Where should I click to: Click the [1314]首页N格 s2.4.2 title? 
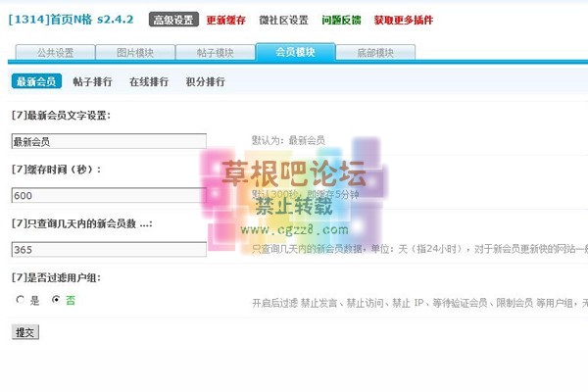[x=71, y=20]
